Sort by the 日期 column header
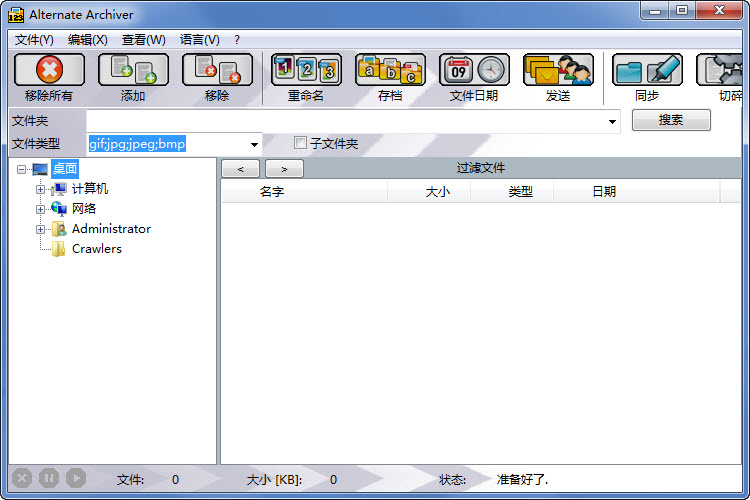 click(637, 192)
